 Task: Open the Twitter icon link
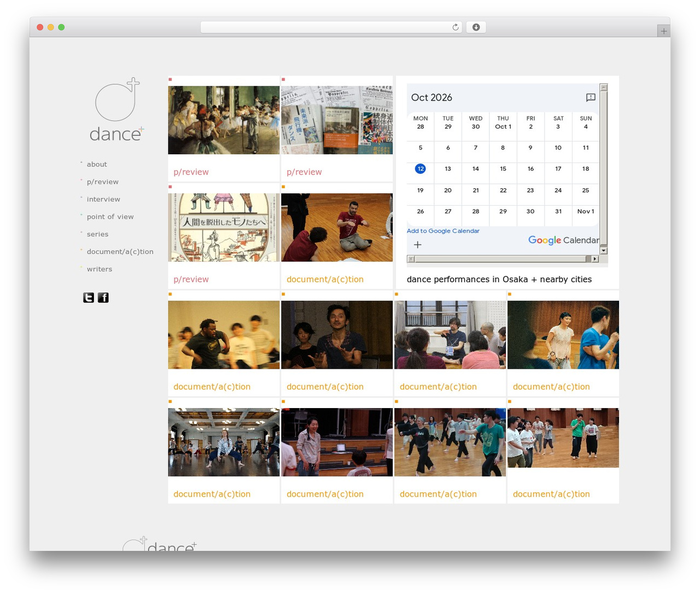pyautogui.click(x=89, y=298)
